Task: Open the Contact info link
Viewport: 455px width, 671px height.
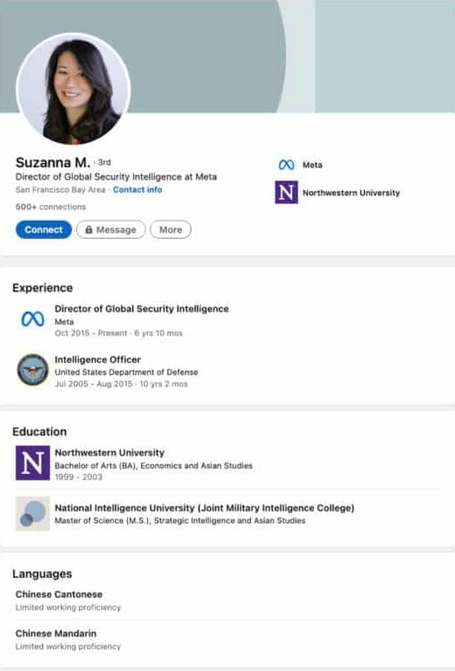Action: 137,190
